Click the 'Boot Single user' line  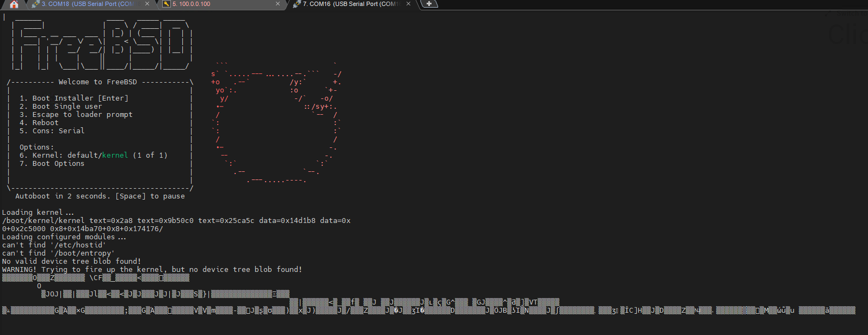pyautogui.click(x=61, y=107)
